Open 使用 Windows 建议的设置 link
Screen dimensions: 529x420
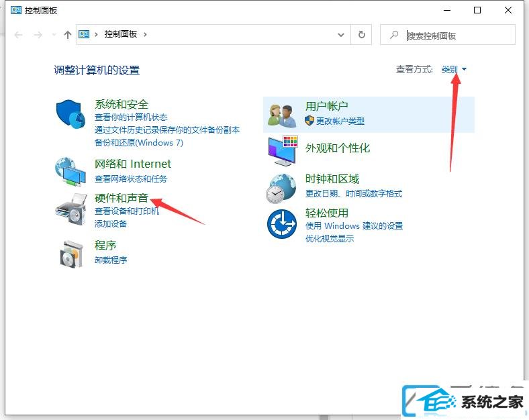(x=354, y=225)
